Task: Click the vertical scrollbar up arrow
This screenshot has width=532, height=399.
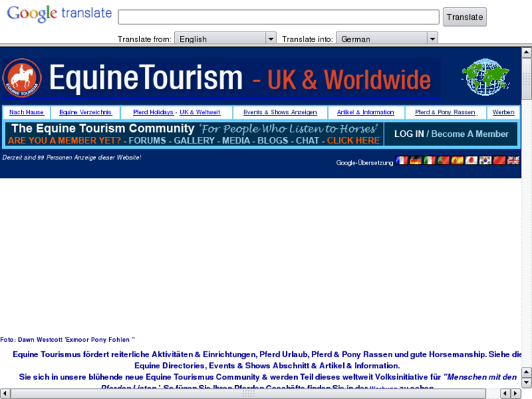Action: click(x=526, y=52)
